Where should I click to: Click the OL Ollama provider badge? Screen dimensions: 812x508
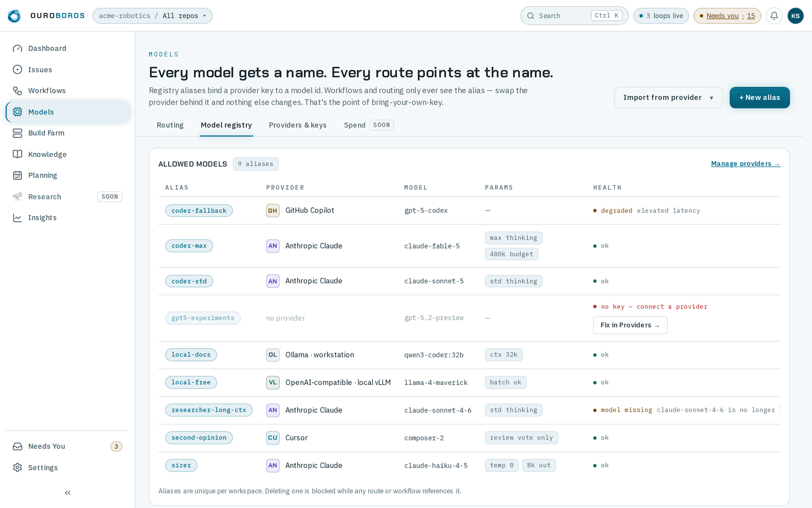273,355
